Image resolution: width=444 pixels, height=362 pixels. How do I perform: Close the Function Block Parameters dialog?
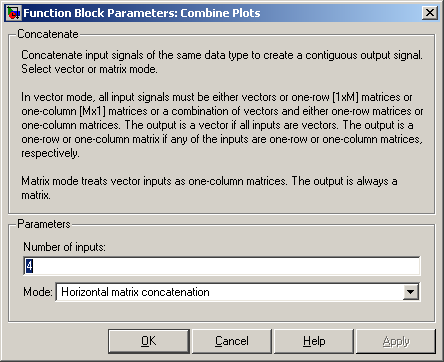[430, 13]
